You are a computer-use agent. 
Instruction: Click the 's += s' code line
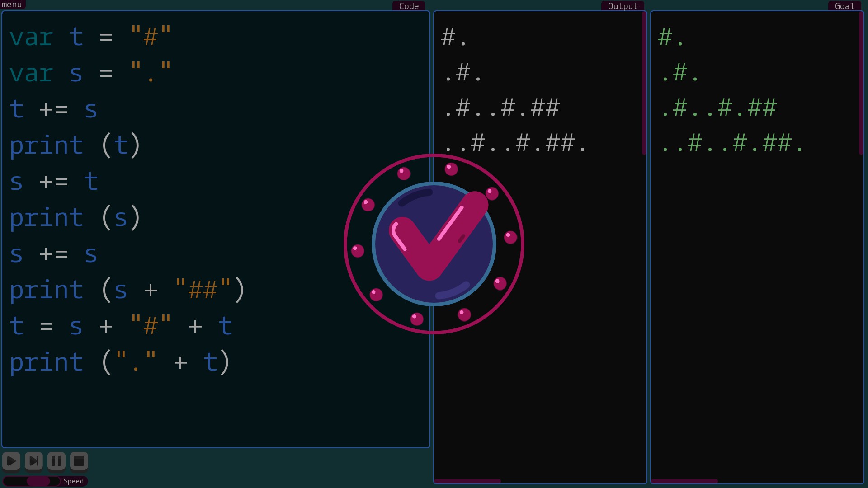[x=53, y=254]
